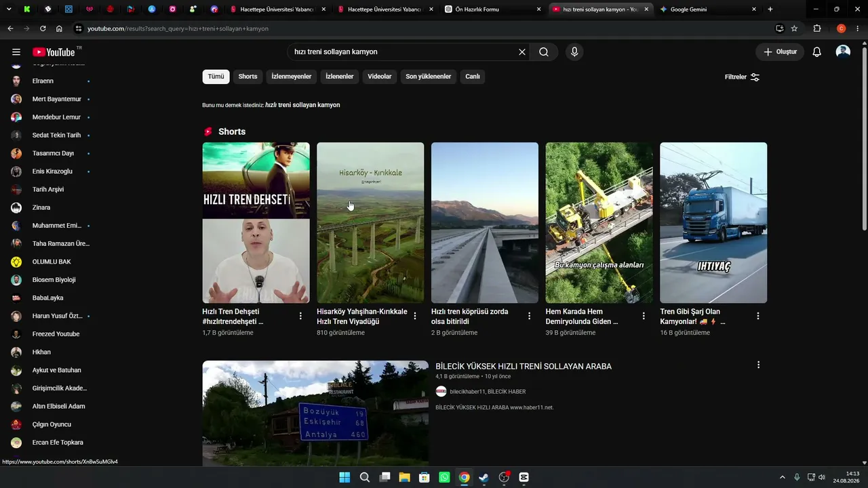The width and height of the screenshot is (868, 488).
Task: Play the Bozüyük road sign video thumbnail
Action: coord(315,413)
